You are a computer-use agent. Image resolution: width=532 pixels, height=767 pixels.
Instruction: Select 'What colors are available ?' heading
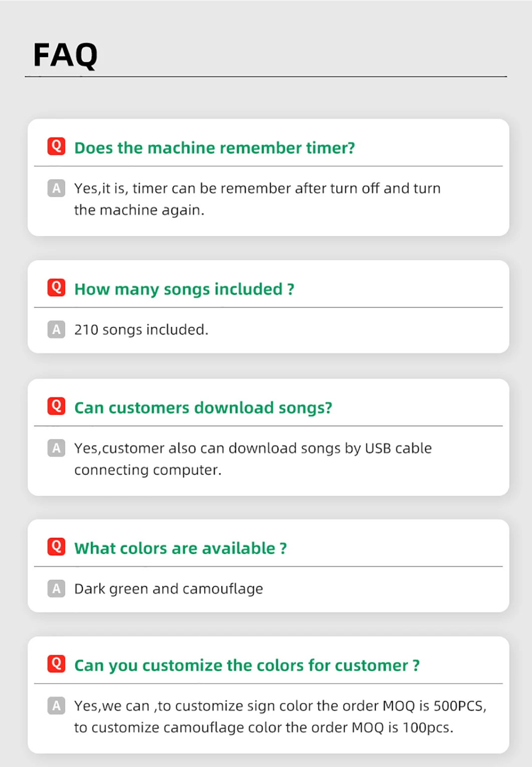tap(181, 548)
